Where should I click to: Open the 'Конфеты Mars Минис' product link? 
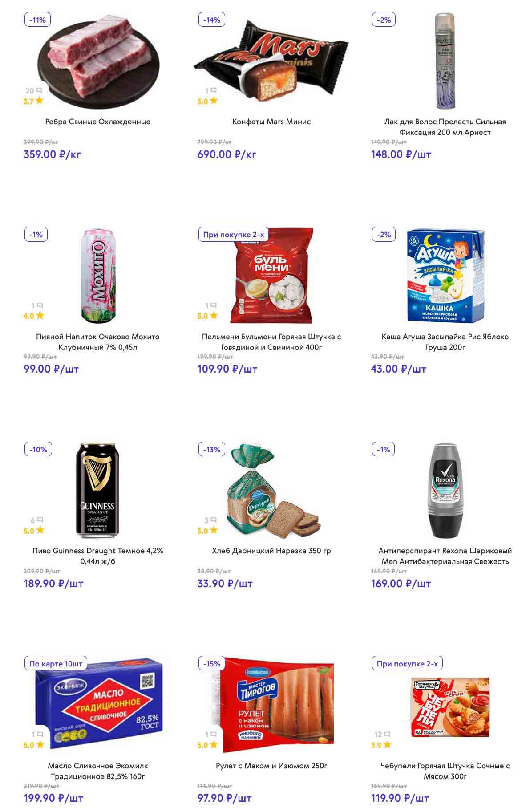[x=271, y=122]
